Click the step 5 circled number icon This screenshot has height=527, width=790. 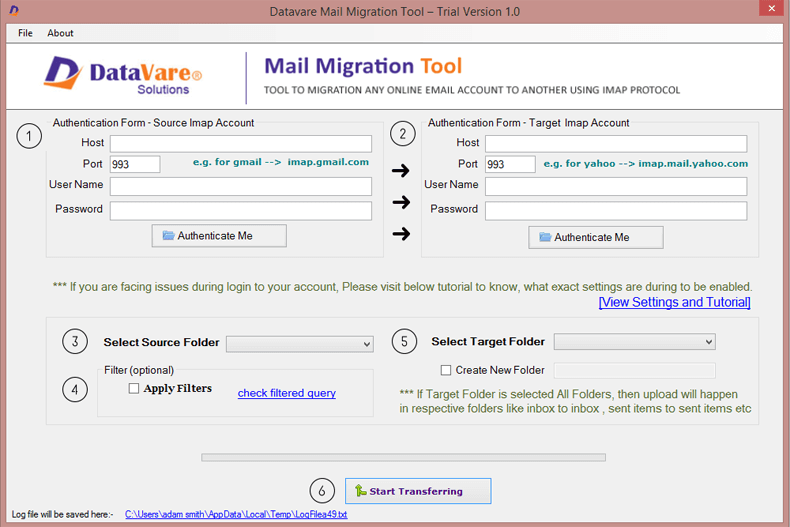point(403,342)
